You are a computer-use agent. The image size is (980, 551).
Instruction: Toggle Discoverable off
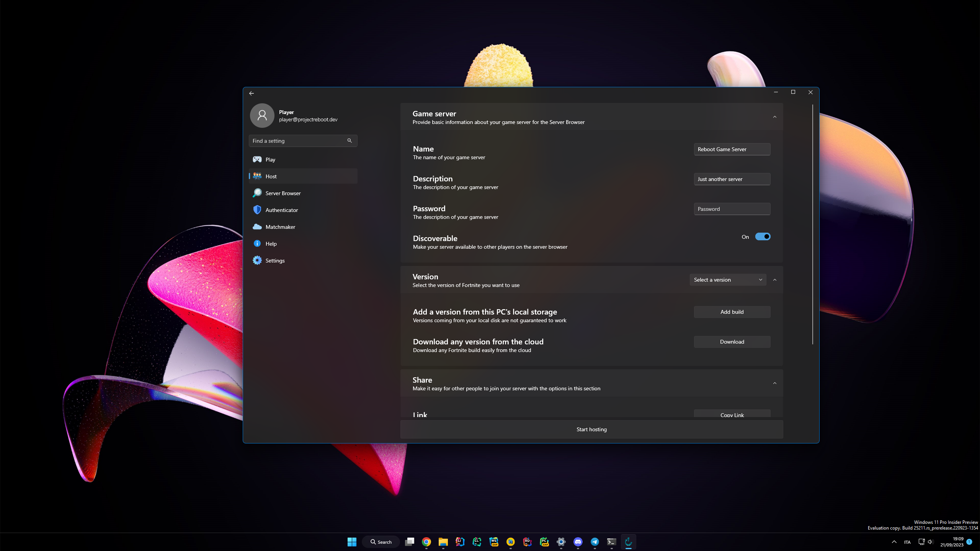(763, 236)
